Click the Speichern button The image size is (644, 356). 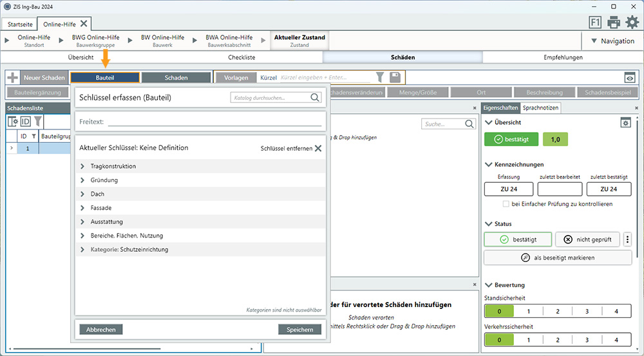pos(299,330)
